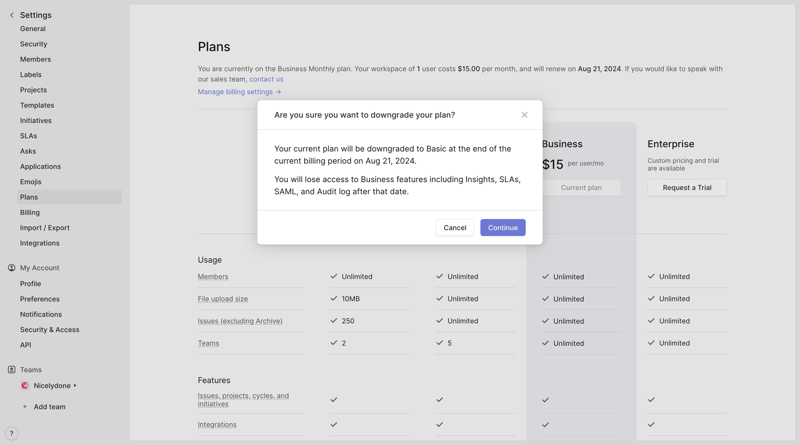The image size is (800, 445).
Task: Expand the Nicelydone team arrow
Action: (75, 386)
